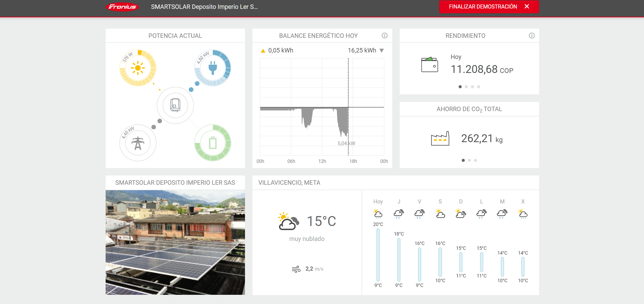Click the consumption plug icon
This screenshot has height=304, width=644.
[x=213, y=68]
